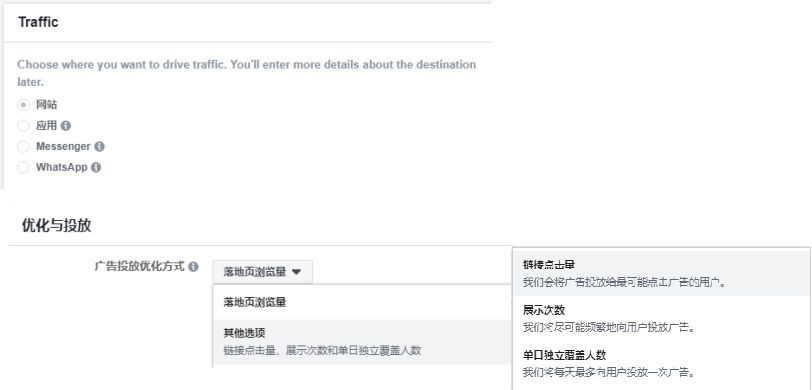Open info icon beside 广告投放优化方式
The image size is (812, 390).
193,267
